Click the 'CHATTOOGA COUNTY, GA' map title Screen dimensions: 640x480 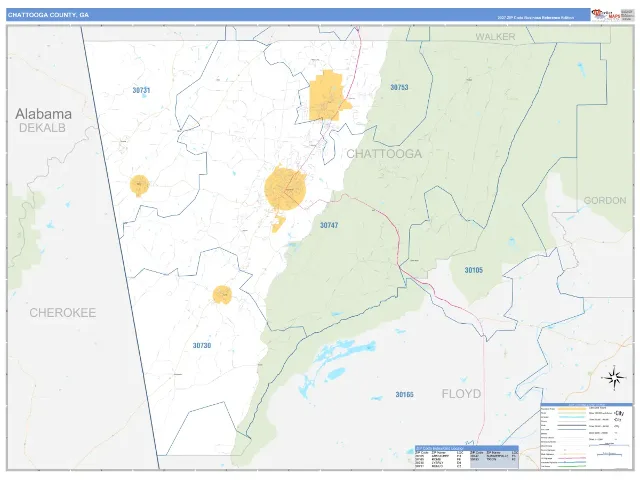pyautogui.click(x=48, y=15)
